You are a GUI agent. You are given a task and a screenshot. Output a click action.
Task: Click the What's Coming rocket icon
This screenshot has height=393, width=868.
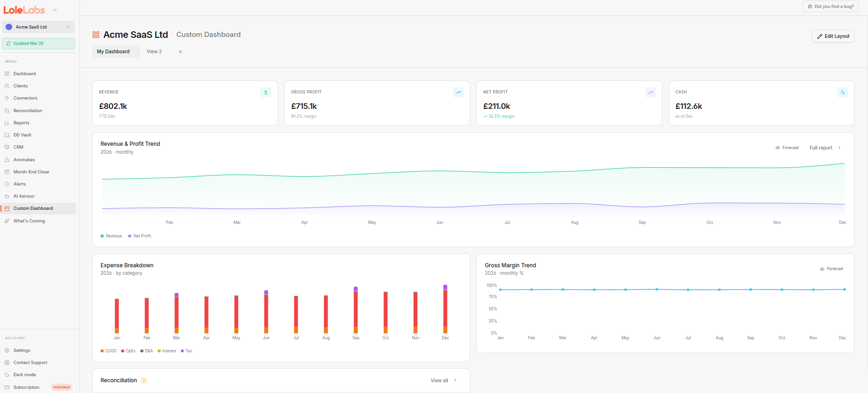7,221
